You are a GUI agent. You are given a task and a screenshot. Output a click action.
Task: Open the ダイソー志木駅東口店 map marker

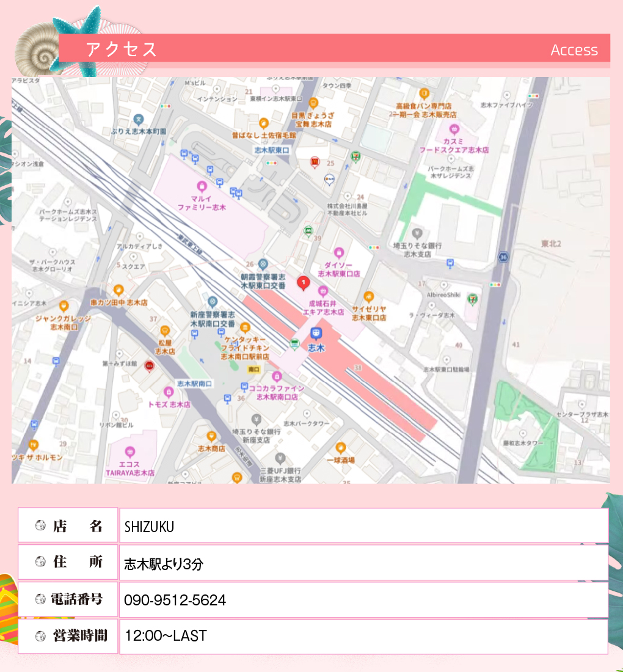click(340, 252)
